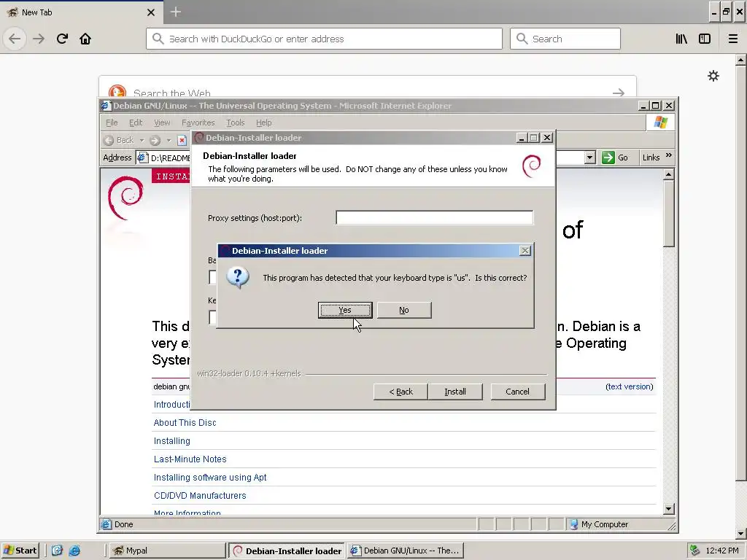
Task: Click Internet Explorer Back arrow icon
Action: coord(109,140)
